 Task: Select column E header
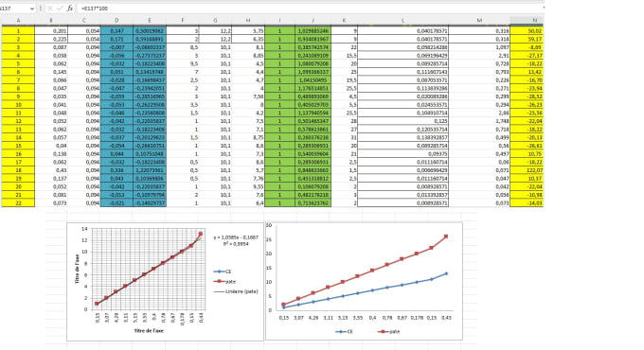(x=150, y=20)
